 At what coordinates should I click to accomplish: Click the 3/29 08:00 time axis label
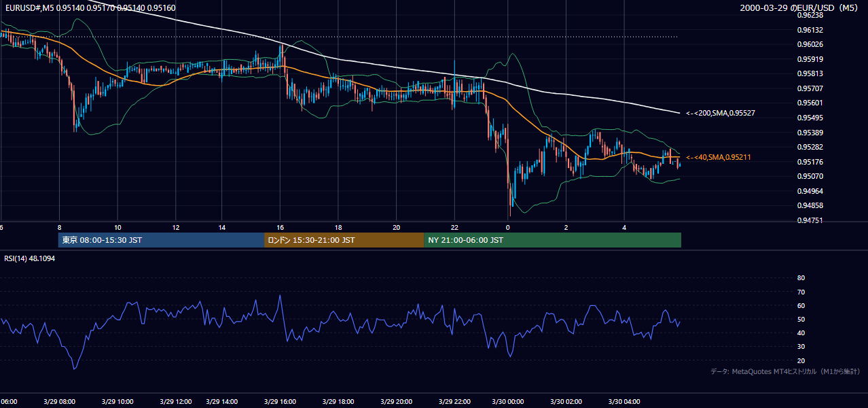59,402
